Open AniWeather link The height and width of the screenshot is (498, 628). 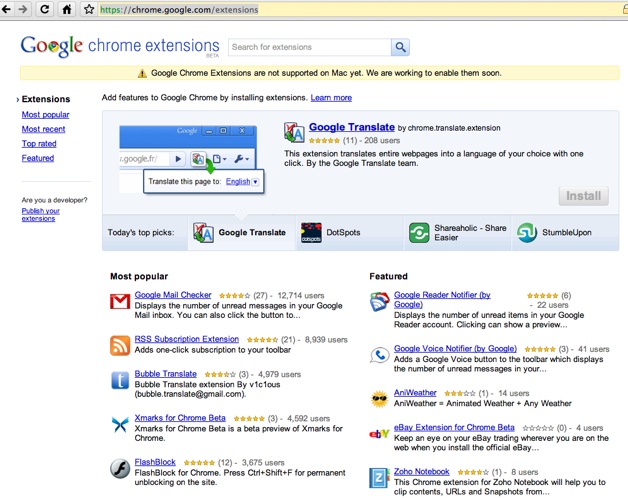click(415, 393)
